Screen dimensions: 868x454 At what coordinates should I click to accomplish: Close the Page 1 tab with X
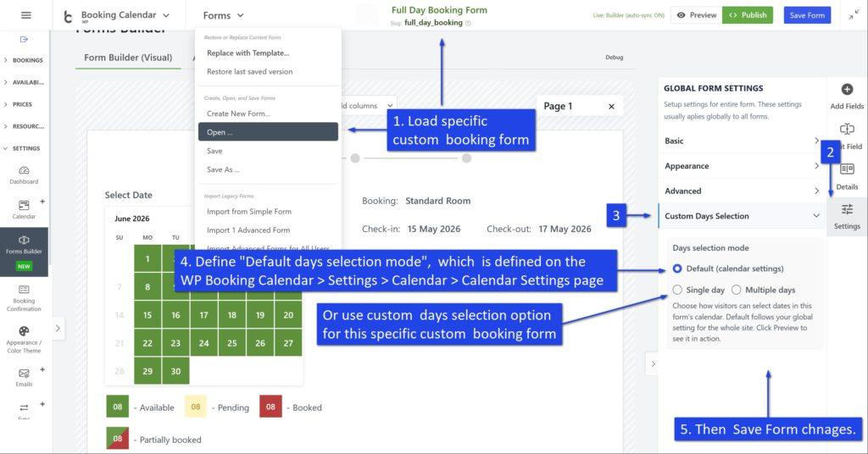click(x=611, y=106)
